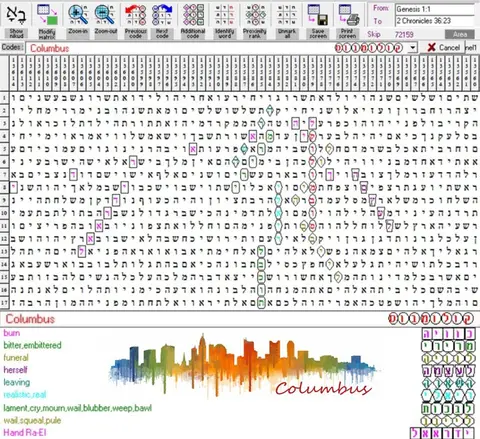
Task: Click the red X Cancel button
Action: (x=443, y=48)
